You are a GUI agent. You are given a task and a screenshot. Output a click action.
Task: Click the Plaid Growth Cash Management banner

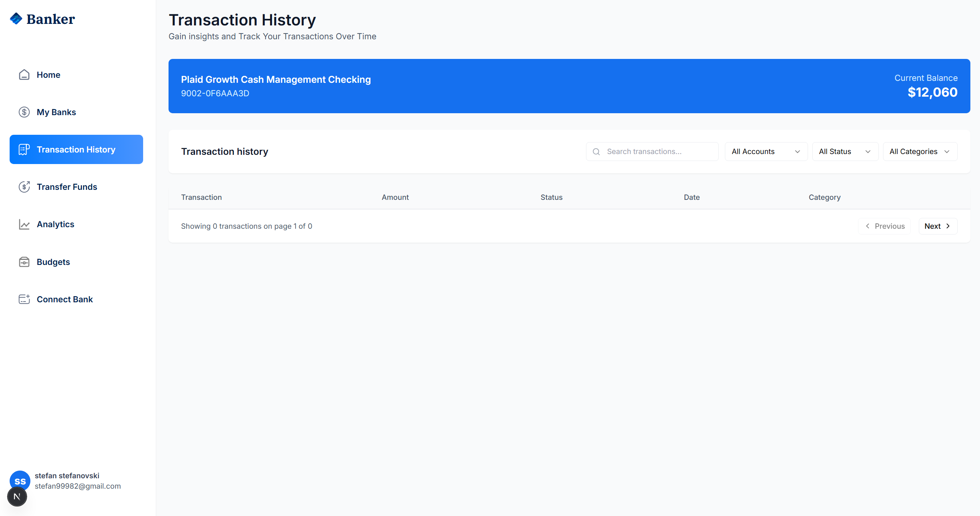tap(569, 86)
